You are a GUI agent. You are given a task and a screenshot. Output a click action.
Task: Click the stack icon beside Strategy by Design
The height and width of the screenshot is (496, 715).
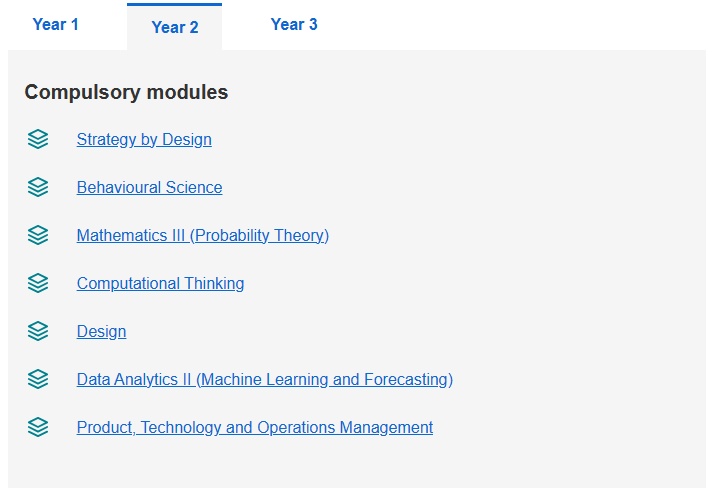coord(38,140)
